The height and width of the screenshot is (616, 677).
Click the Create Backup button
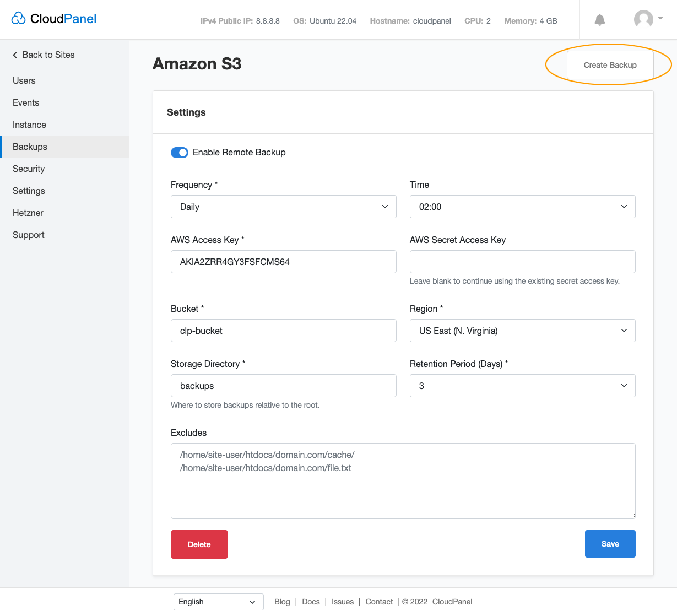click(610, 64)
